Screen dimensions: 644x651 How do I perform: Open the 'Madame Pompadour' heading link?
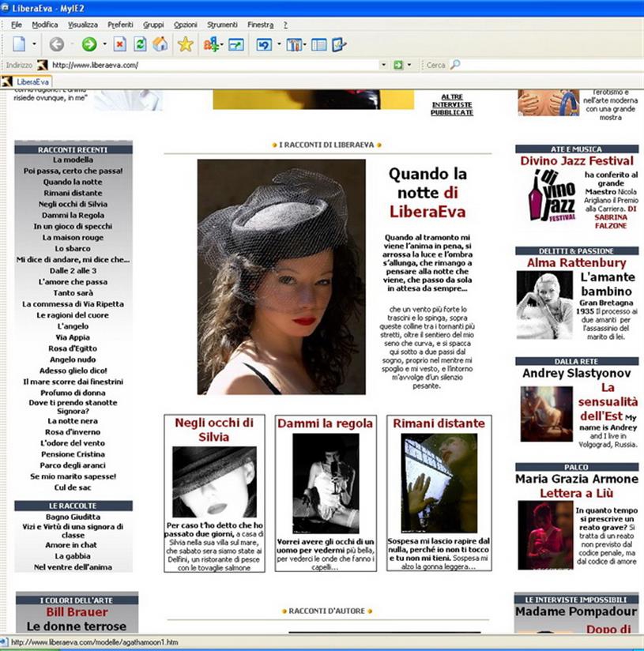tap(576, 611)
